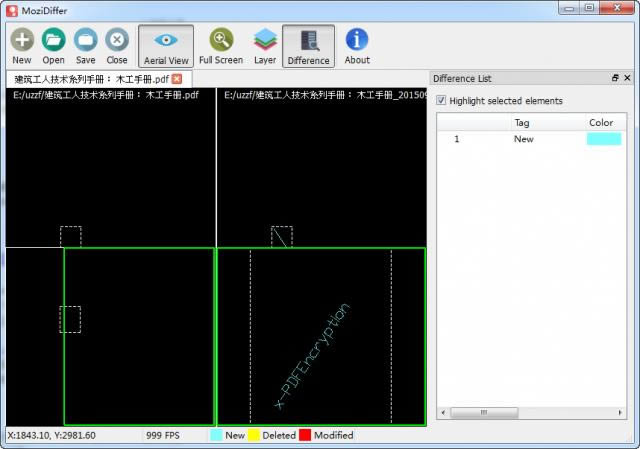Image resolution: width=640 pixels, height=449 pixels.
Task: Save the comparison with the Save icon
Action: coord(85,46)
